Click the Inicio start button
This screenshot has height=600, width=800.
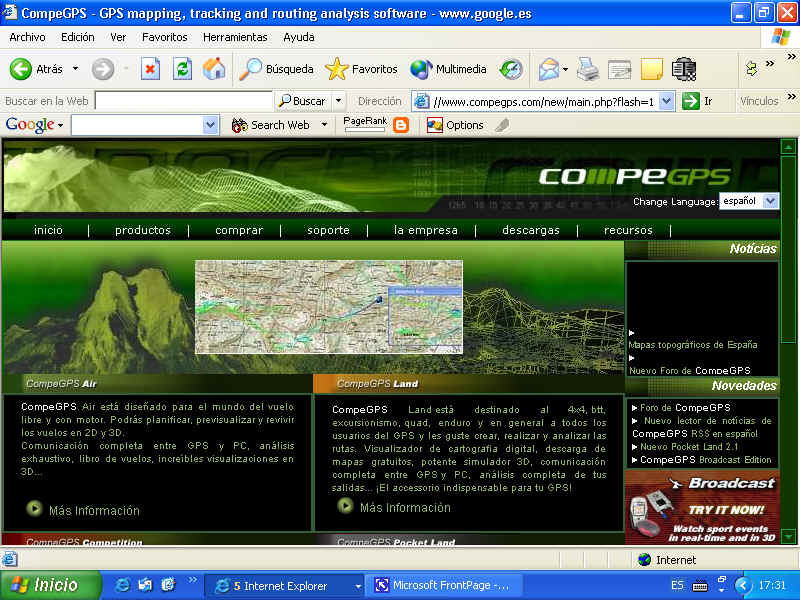(51, 585)
